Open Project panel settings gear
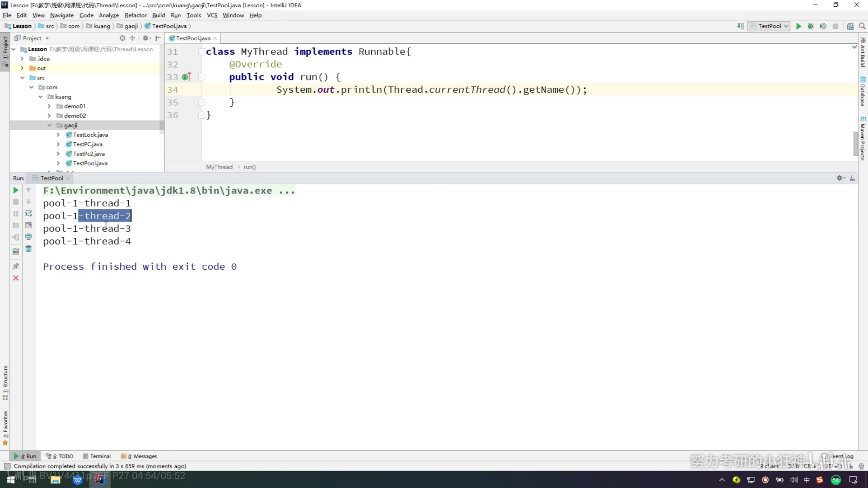This screenshot has height=488, width=868. (x=146, y=38)
